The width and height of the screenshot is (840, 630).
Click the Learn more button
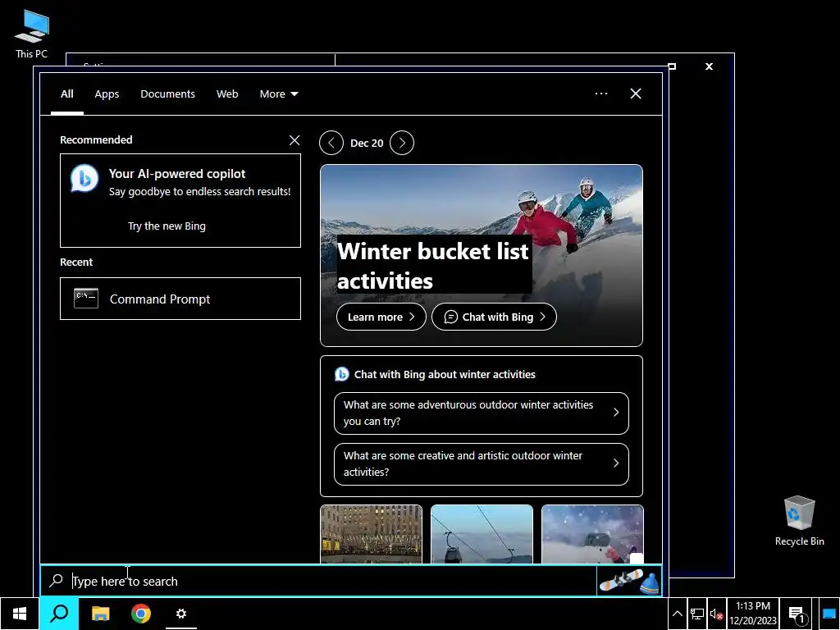tap(381, 317)
